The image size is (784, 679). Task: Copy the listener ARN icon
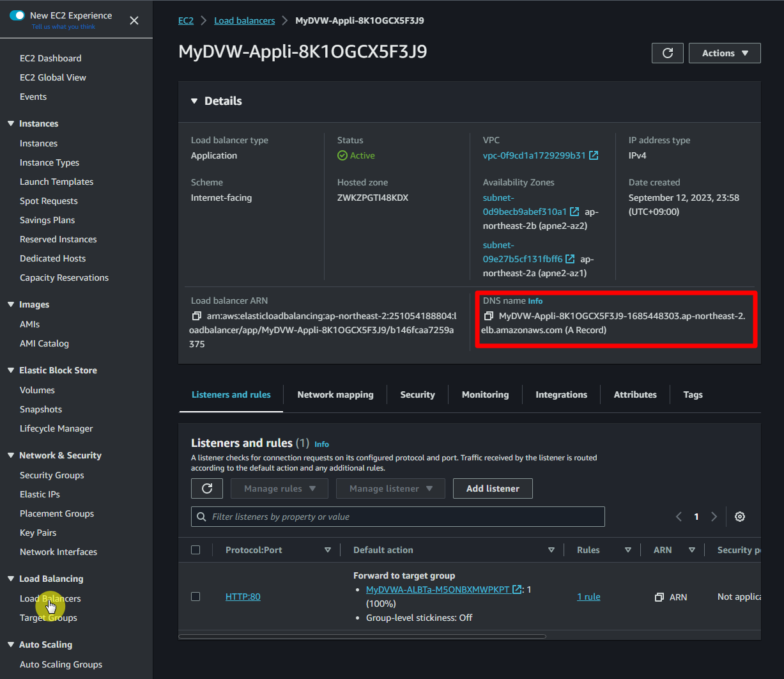tap(659, 597)
